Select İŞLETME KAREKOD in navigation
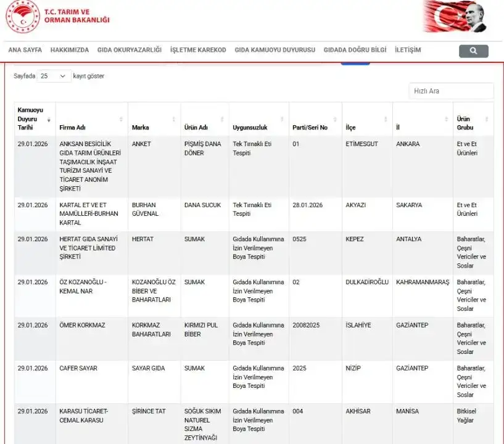 (198, 50)
